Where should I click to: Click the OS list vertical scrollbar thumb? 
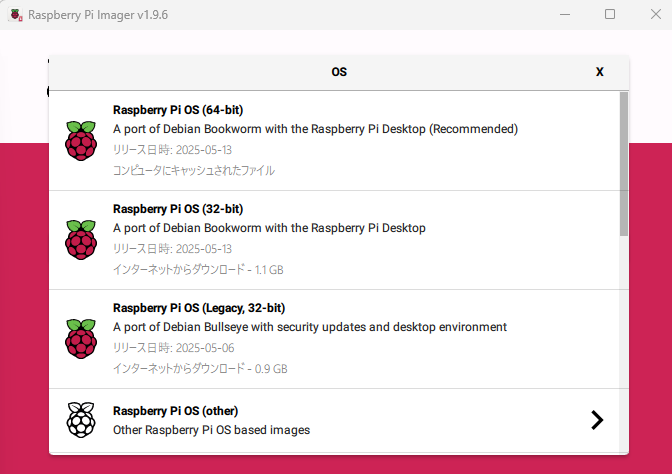click(624, 160)
